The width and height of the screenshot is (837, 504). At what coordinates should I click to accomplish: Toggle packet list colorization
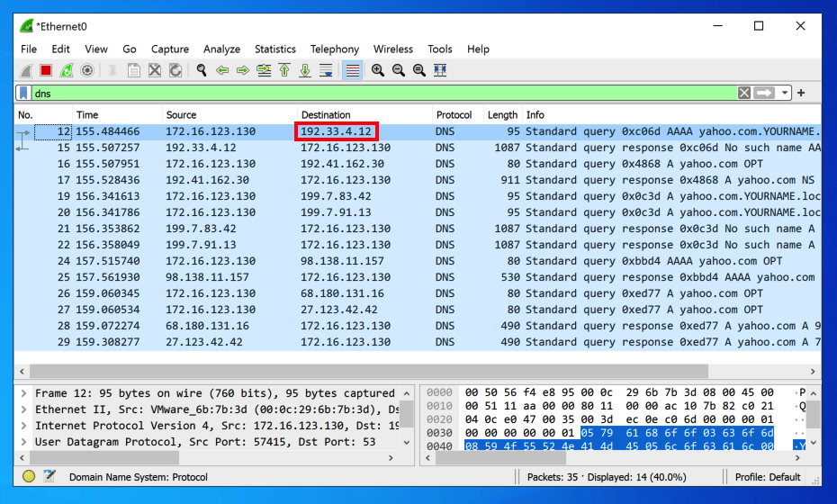click(352, 70)
